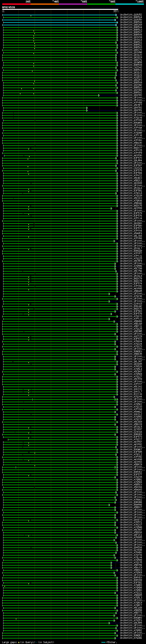Pick entry UniRef100_A5B190
Viewport: 146px width, 644px height.
point(131,143)
